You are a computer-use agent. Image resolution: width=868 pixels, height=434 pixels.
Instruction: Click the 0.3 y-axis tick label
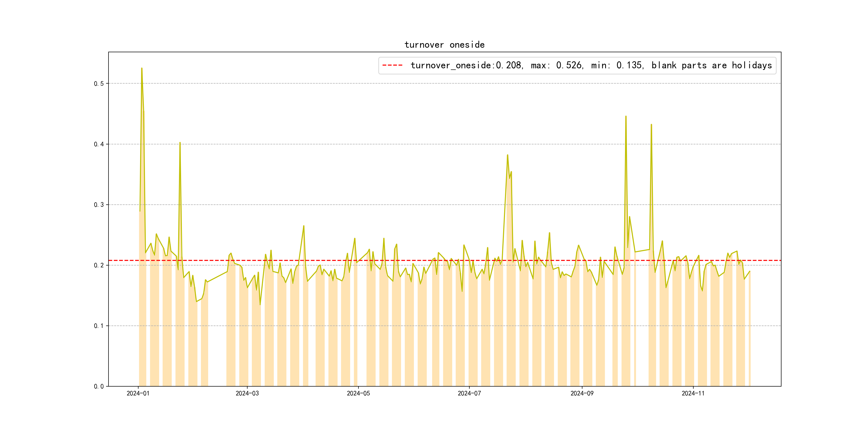click(99, 205)
